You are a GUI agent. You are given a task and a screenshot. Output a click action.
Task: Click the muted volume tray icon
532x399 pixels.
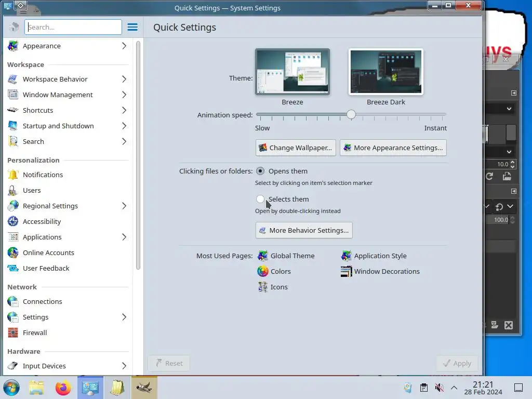(x=440, y=388)
